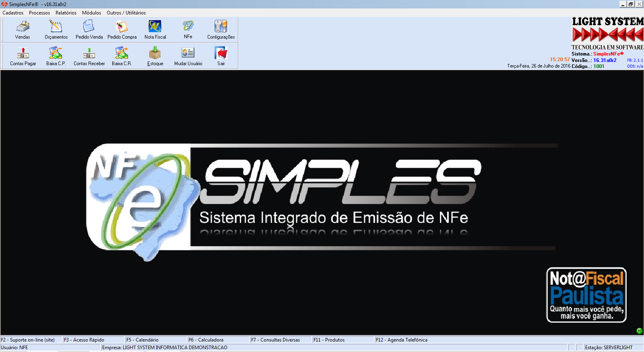
Task: Minimize the SimplesNFe window
Action: (x=623, y=4)
